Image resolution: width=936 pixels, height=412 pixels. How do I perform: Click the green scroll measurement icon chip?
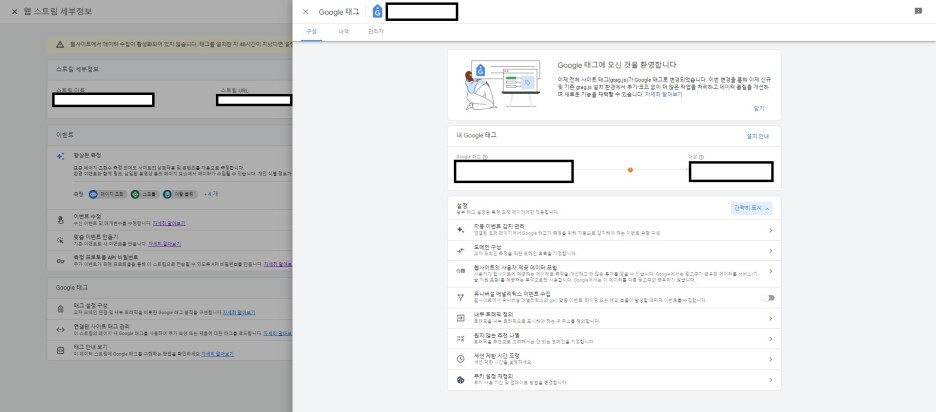tap(136, 194)
